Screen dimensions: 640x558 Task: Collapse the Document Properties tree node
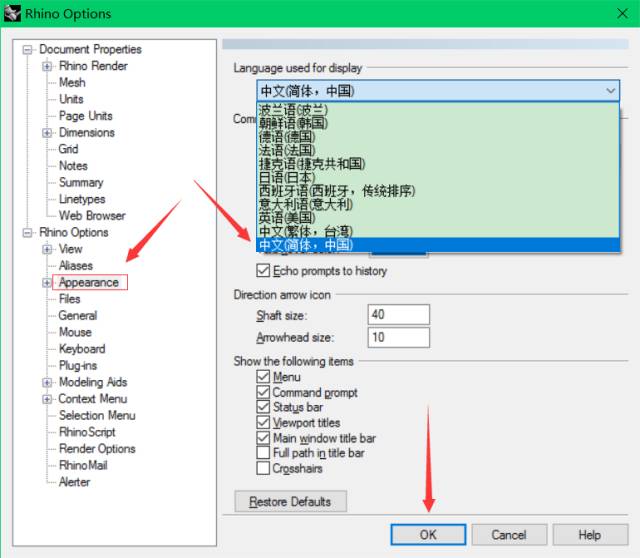pyautogui.click(x=29, y=50)
